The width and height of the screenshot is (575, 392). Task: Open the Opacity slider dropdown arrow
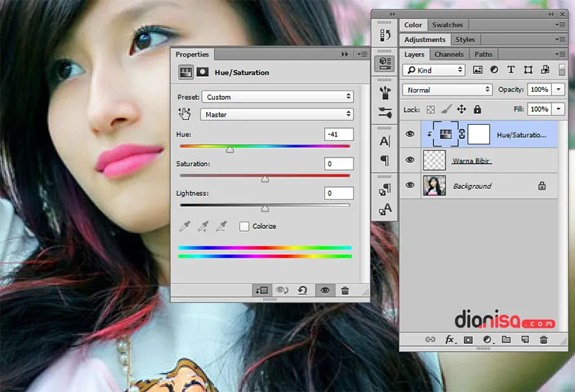point(558,90)
